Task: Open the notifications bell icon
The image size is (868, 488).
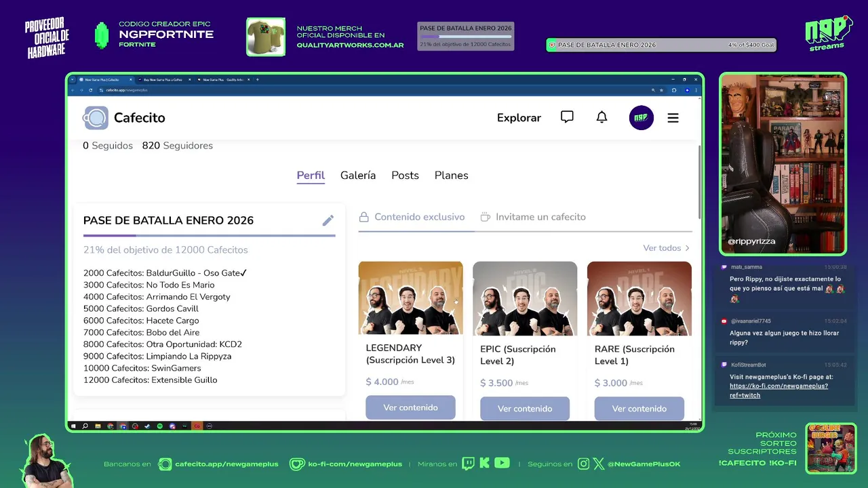Action: (x=601, y=117)
